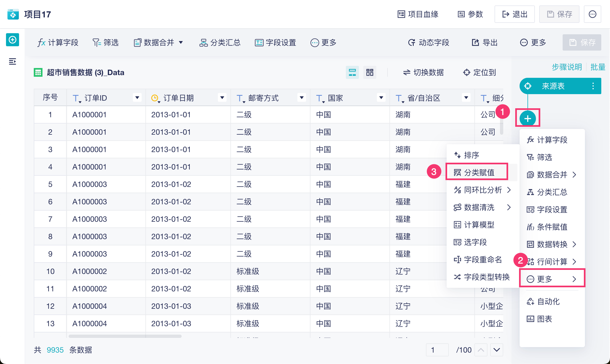Screen dimensions: 610x364
Task: Click the collapse sidebar list icon
Action: click(x=13, y=61)
